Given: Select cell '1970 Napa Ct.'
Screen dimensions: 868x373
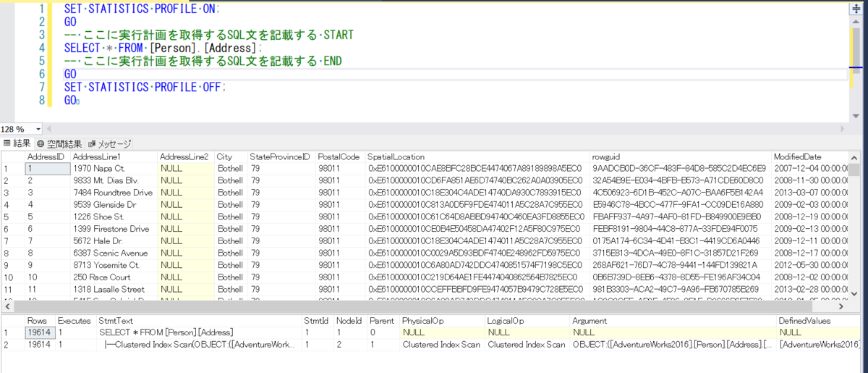Looking at the screenshot, I should (x=114, y=168).
